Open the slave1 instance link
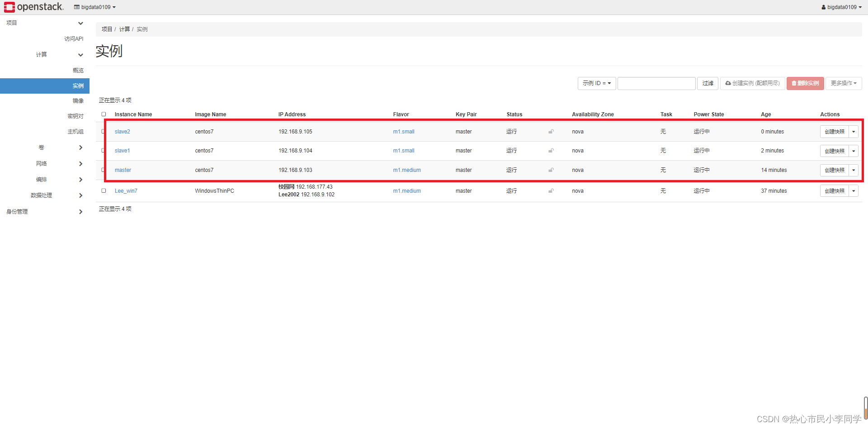 122,151
